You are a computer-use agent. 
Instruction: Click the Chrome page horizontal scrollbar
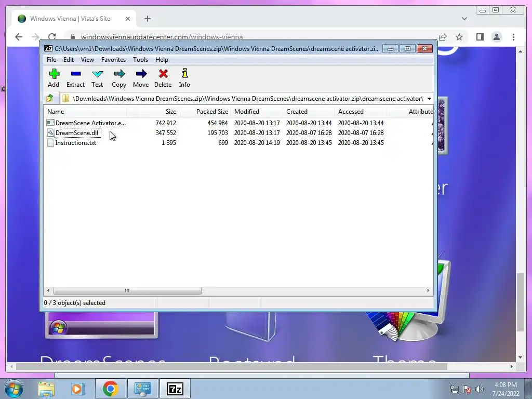(232, 366)
